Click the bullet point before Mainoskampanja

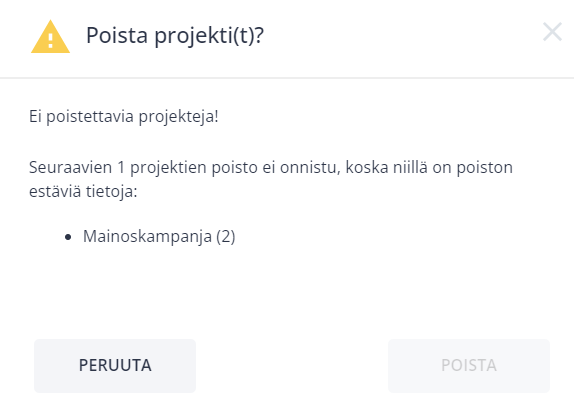(x=68, y=237)
